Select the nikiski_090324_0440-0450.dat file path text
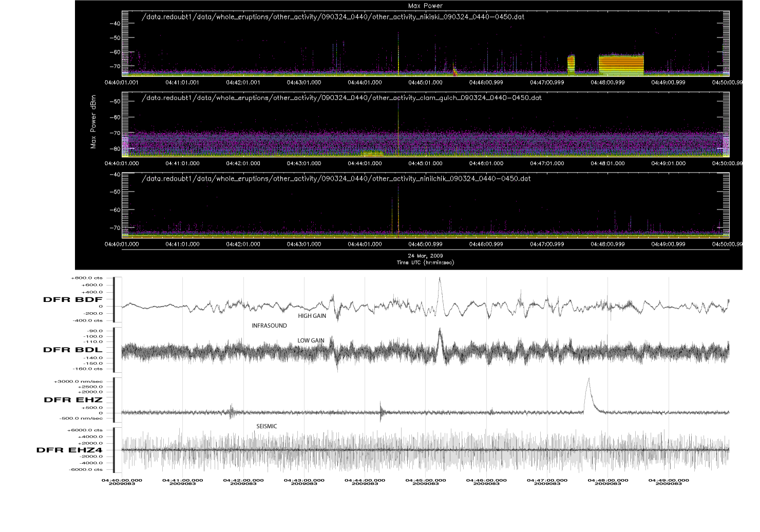Image resolution: width=760 pixels, height=532 pixels. point(333,17)
